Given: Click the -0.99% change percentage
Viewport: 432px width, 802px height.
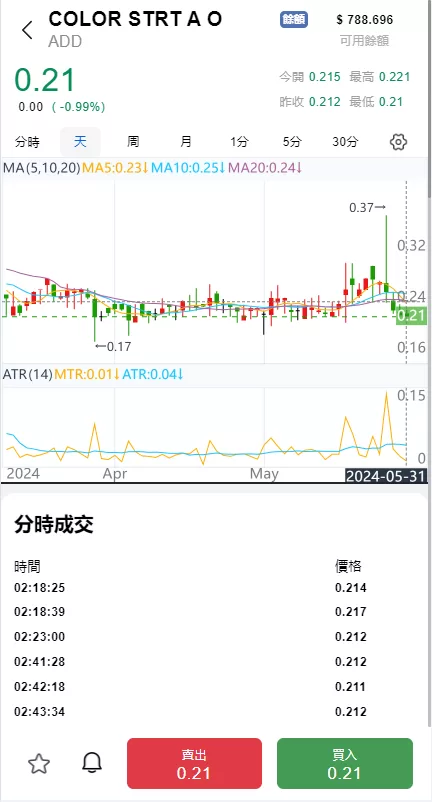Looking at the screenshot, I should coord(78,107).
